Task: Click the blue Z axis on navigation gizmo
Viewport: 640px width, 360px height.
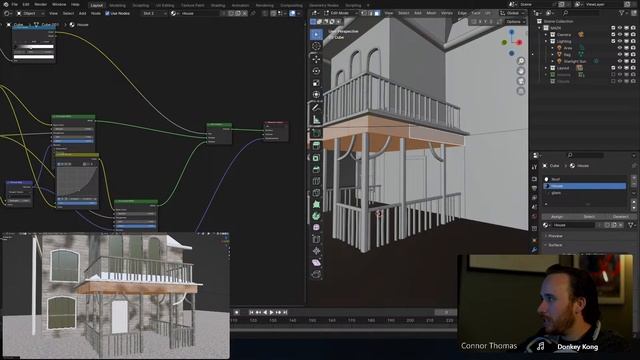Action: [511, 32]
